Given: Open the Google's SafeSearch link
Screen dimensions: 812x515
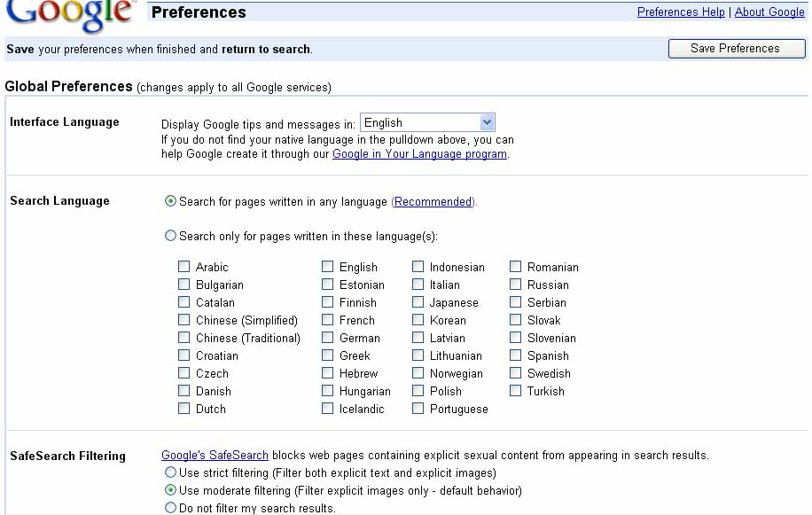Looking at the screenshot, I should click(x=215, y=456).
